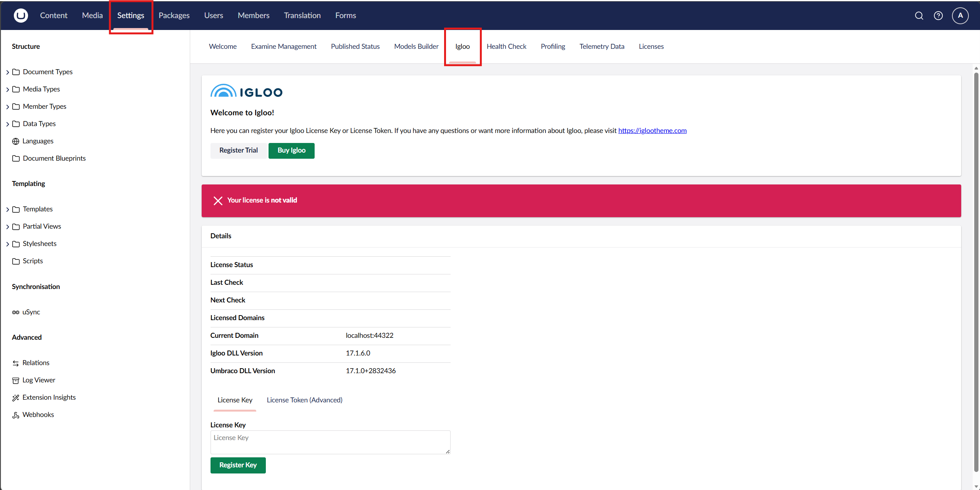Image resolution: width=980 pixels, height=490 pixels.
Task: Click the uSync infinity icon
Action: (x=16, y=312)
